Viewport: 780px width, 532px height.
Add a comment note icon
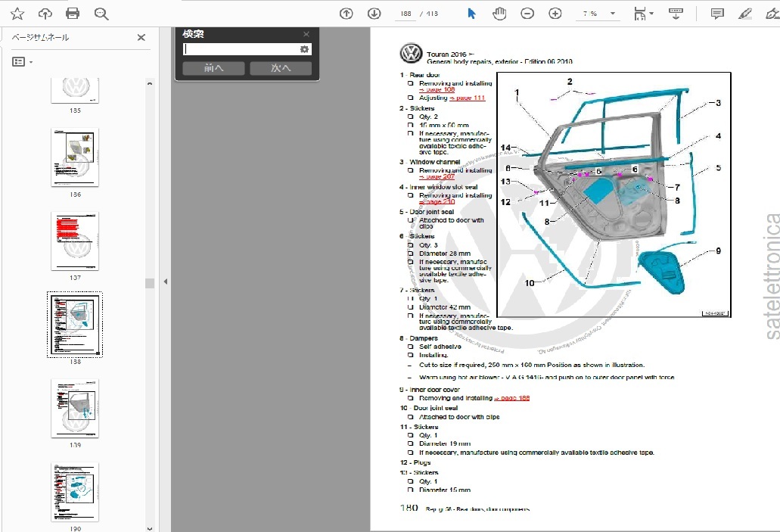coord(716,14)
